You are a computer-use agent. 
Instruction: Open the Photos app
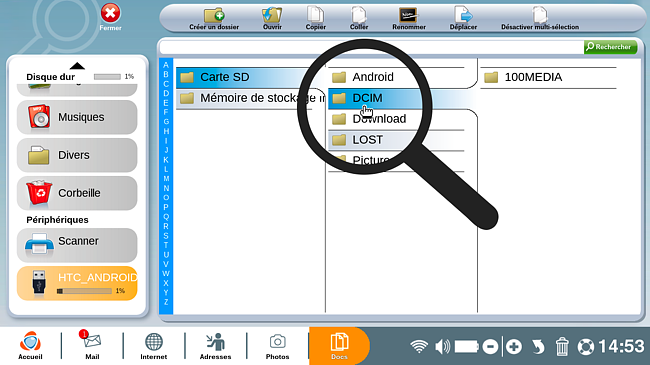pyautogui.click(x=277, y=346)
